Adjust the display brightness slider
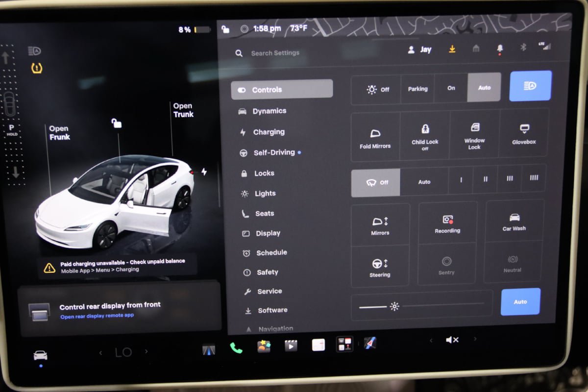 tap(422, 305)
